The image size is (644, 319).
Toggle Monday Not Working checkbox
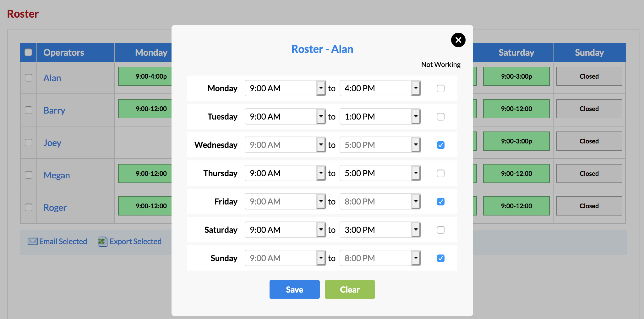[441, 88]
